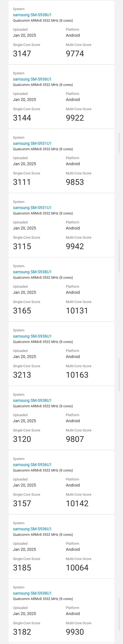Open samsung SM-S938U1 result with 9807 multi-core
Screen dimensions: 123x644
click(x=32, y=400)
